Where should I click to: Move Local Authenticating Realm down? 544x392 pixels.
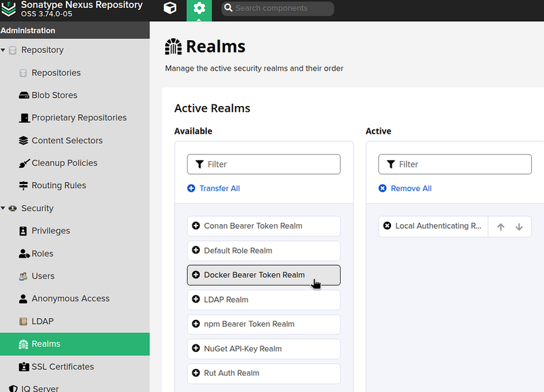click(519, 227)
